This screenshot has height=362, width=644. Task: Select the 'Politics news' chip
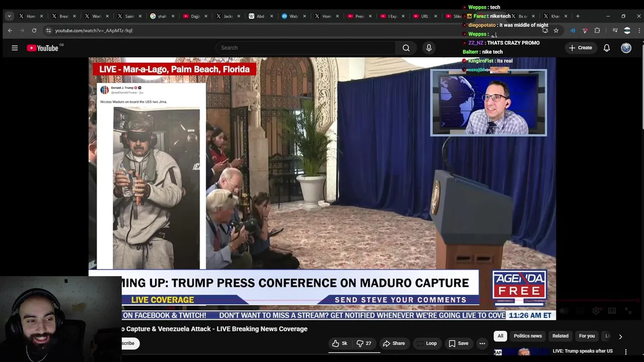point(528,336)
